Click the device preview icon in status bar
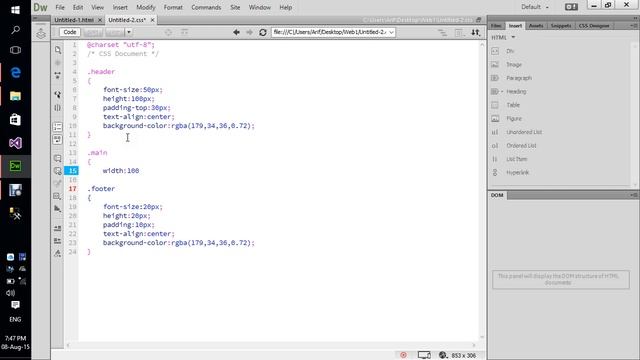640x360 pixels. click(424, 355)
